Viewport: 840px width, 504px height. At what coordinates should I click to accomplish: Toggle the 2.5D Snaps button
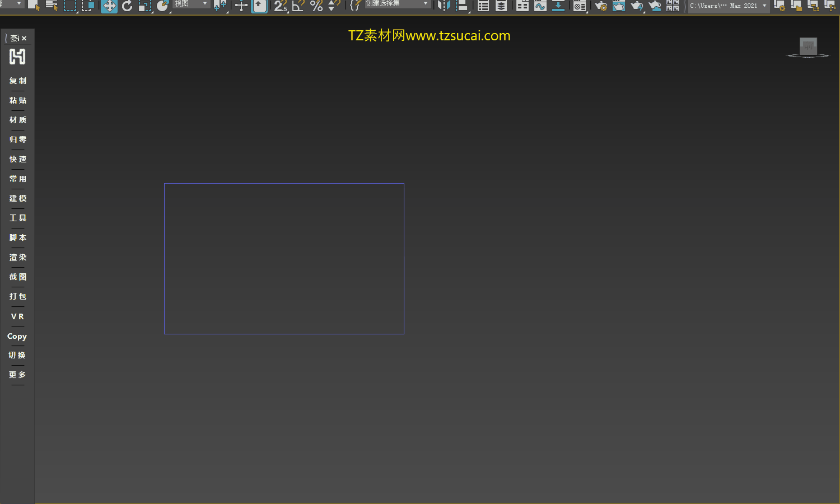click(281, 6)
